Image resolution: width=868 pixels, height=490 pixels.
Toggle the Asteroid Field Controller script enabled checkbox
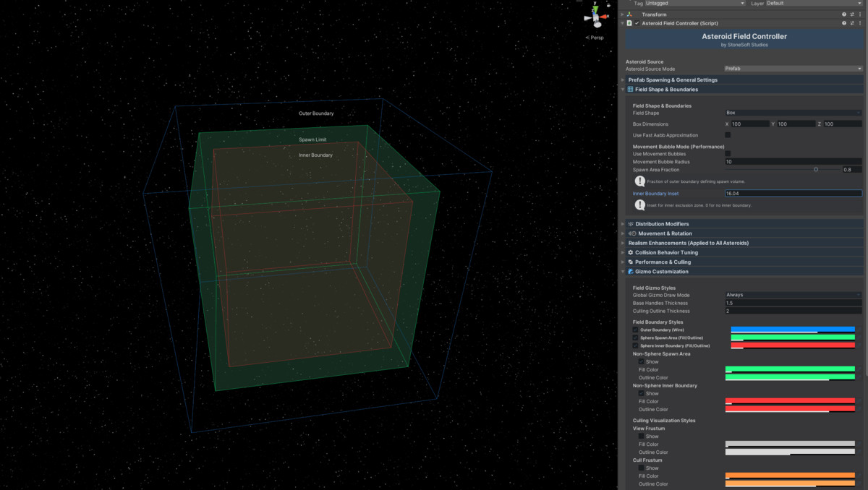[637, 23]
